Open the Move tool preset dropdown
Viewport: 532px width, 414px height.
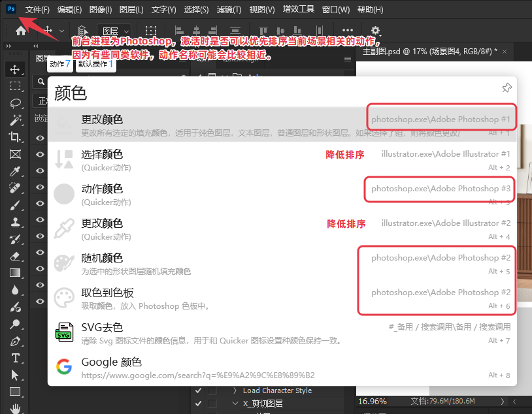(x=61, y=31)
